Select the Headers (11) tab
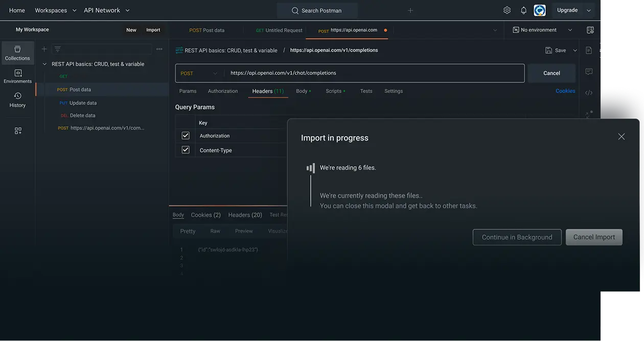The width and height of the screenshot is (644, 341). click(x=268, y=91)
